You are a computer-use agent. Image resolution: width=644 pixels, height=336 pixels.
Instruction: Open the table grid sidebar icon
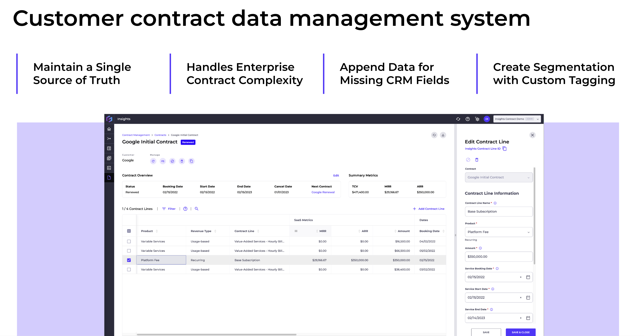(109, 148)
